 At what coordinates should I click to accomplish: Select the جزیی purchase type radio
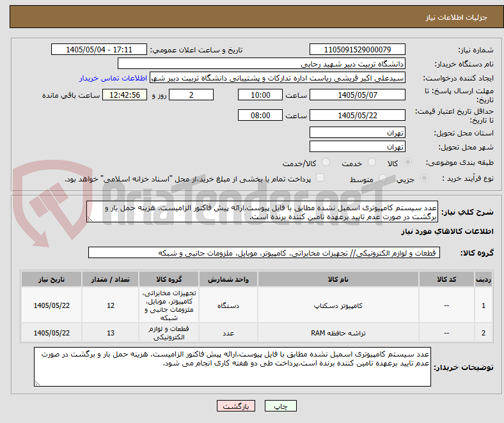pyautogui.click(x=424, y=178)
